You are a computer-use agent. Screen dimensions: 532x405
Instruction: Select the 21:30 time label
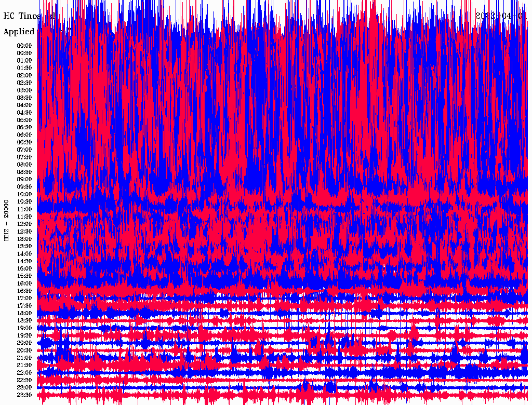pyautogui.click(x=24, y=366)
